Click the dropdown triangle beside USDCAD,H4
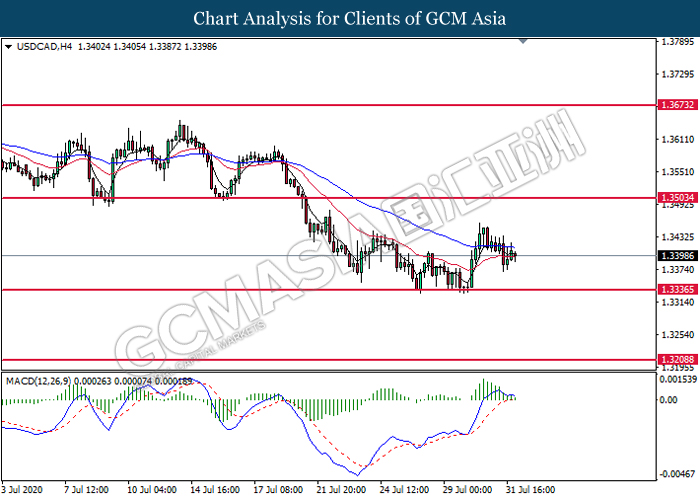The width and height of the screenshot is (700, 500). tap(8, 47)
